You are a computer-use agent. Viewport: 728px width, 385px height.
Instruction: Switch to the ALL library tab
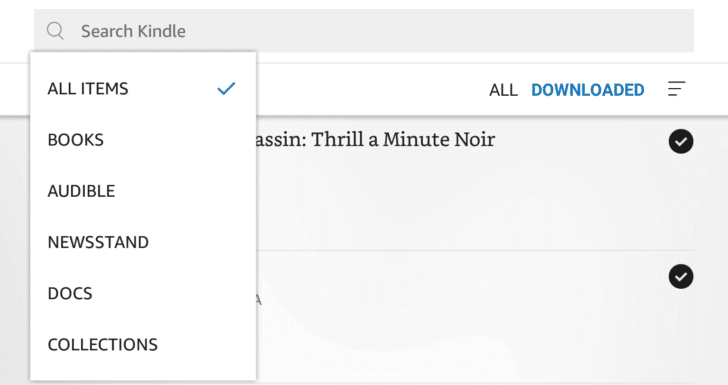(x=503, y=90)
